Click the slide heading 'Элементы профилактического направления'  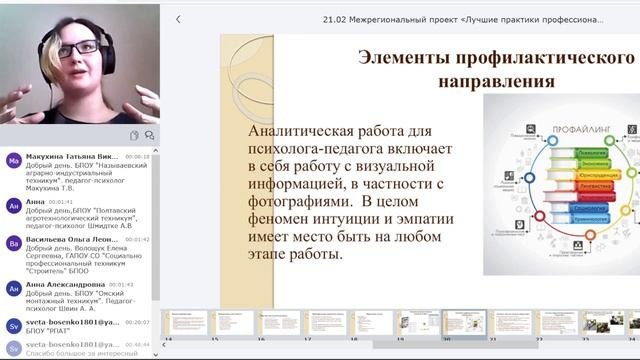pos(496,69)
